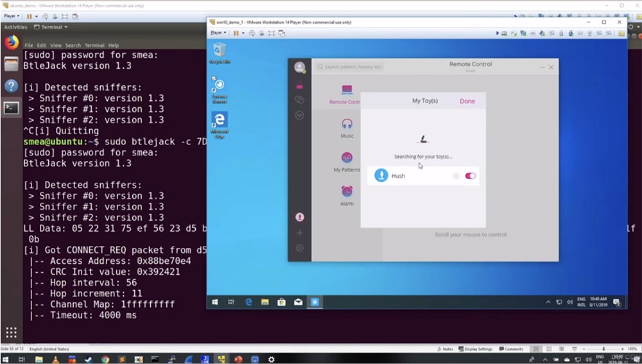The height and width of the screenshot is (364, 642).
Task: Open Terminal menu in terminal menubar
Action: 94,46
